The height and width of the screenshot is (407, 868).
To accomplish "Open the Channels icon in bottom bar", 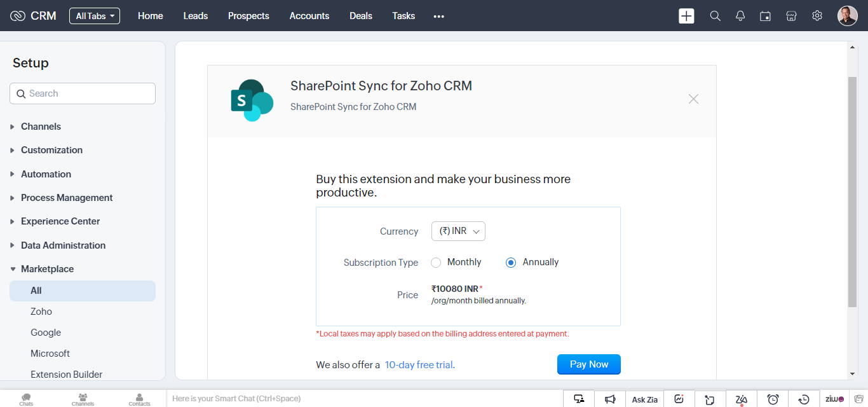I will point(83,399).
